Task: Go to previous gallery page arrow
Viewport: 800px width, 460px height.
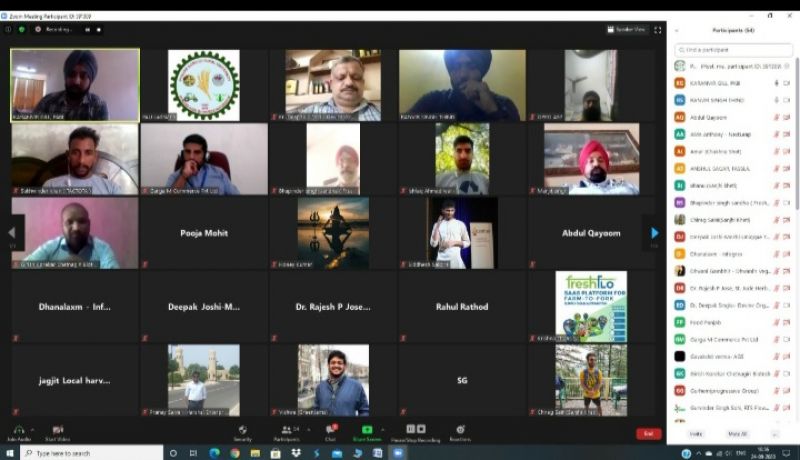Action: tap(12, 233)
